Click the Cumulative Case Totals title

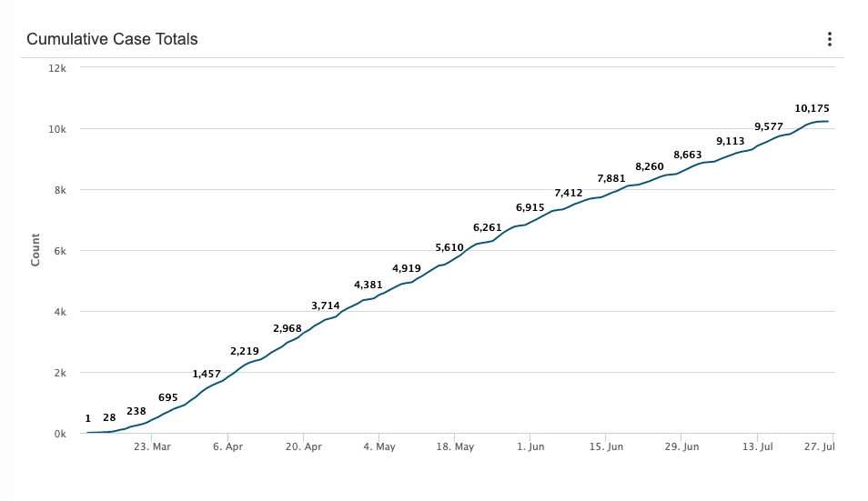[112, 39]
